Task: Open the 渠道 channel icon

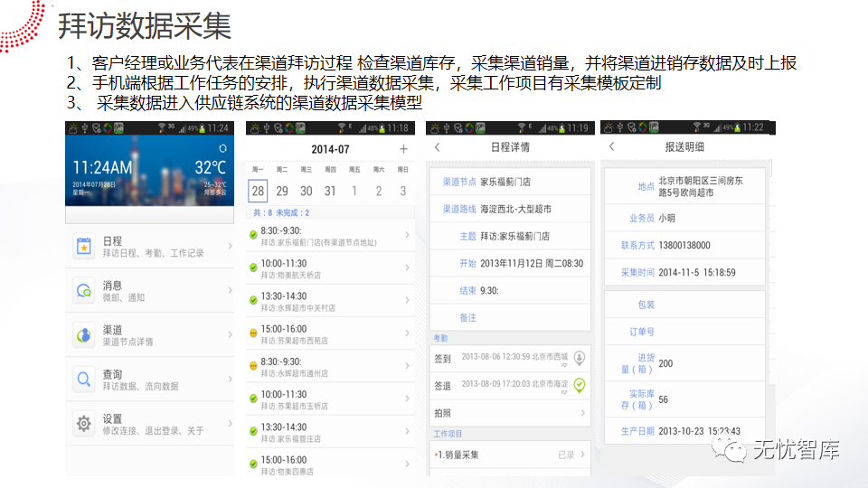Action: click(83, 334)
